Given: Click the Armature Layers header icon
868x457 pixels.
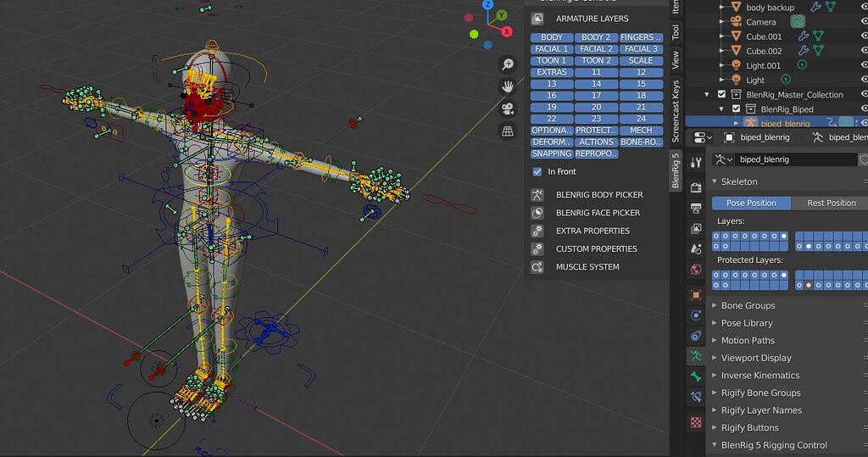Looking at the screenshot, I should tap(537, 19).
